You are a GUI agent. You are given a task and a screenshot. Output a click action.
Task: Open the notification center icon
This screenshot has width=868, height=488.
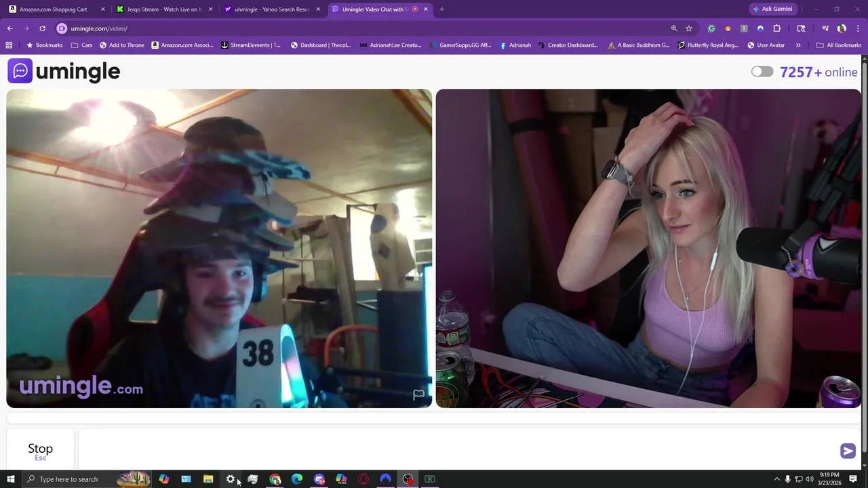coord(853,479)
